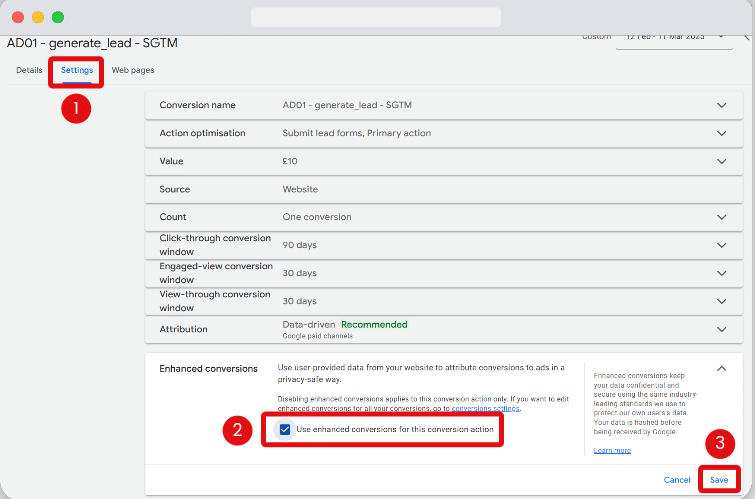Open the custom date range dropdown

pos(674,38)
